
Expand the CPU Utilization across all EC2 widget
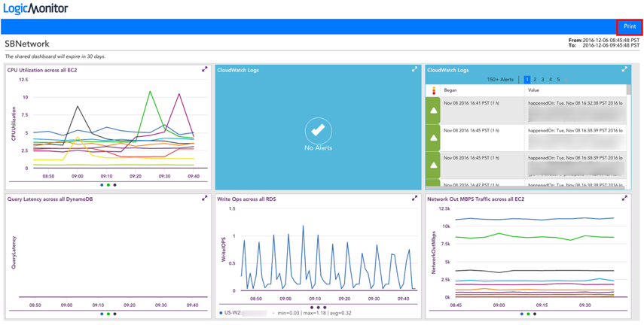pyautogui.click(x=205, y=69)
